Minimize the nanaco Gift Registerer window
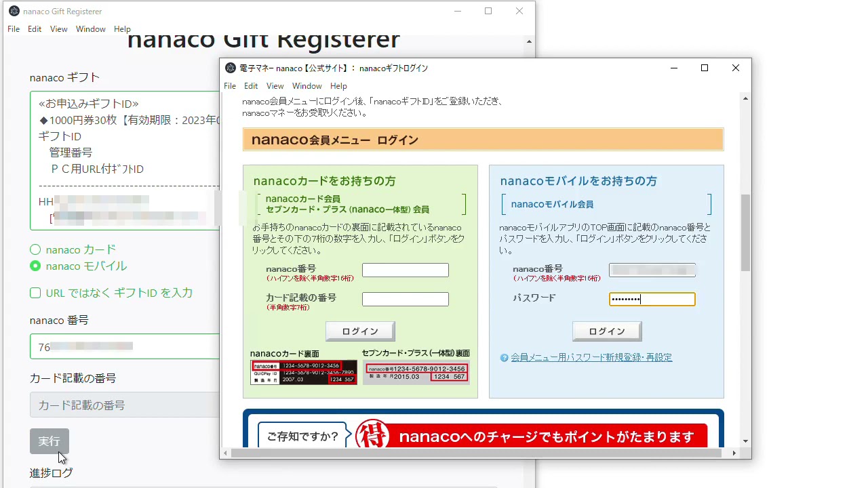This screenshot has height=488, width=868. (458, 11)
